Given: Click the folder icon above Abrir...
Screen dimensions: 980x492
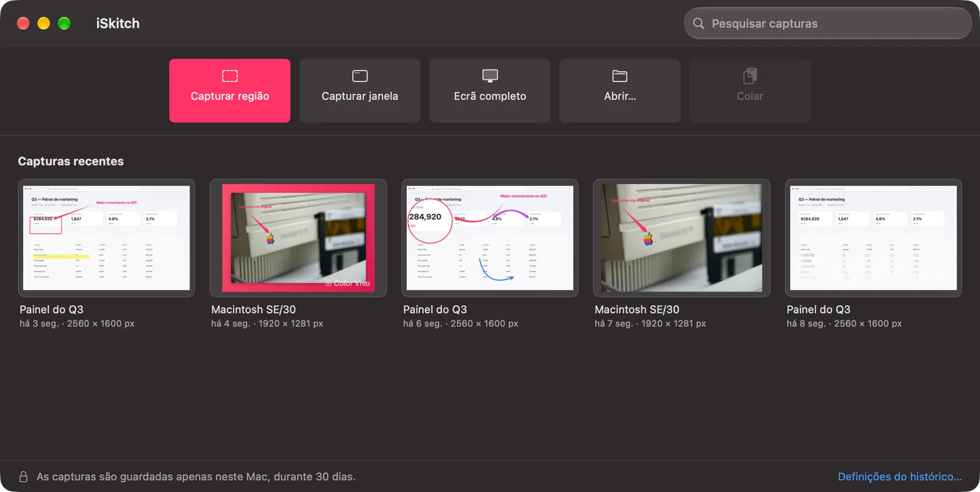Looking at the screenshot, I should 620,76.
